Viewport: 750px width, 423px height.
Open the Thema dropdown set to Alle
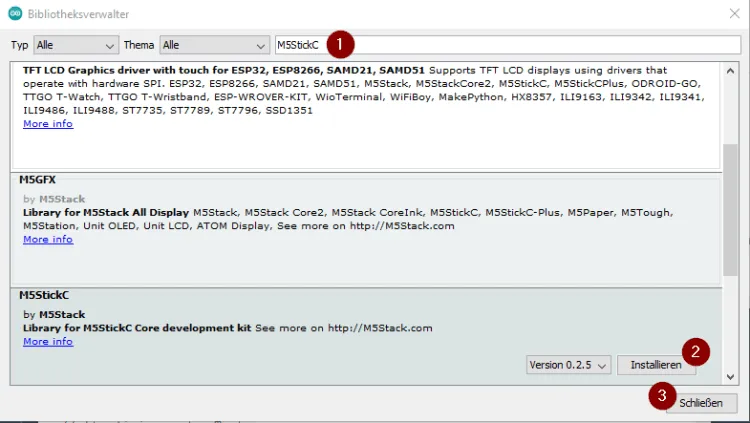[214, 45]
